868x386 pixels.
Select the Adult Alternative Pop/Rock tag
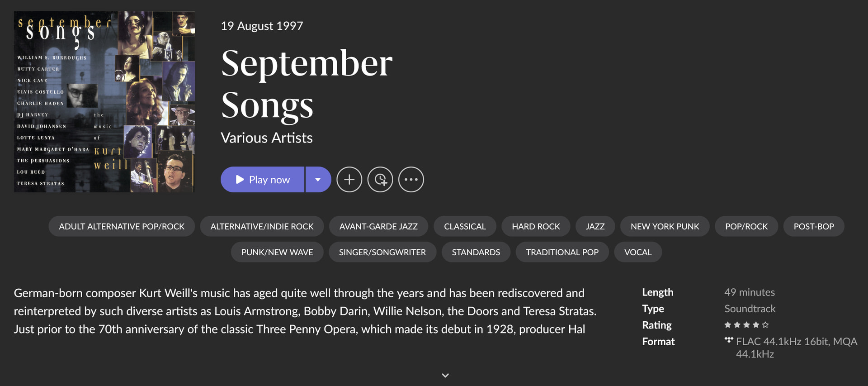122,226
